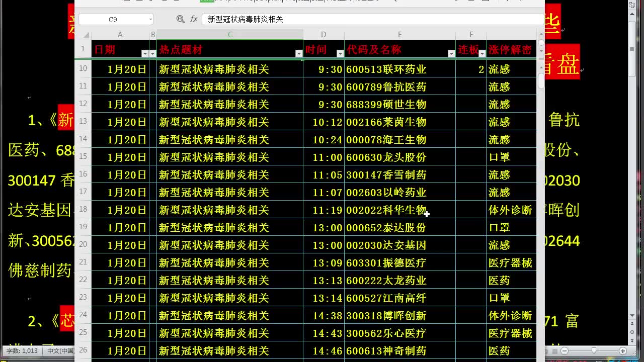
Task: Click 口罩 cell in row 15
Action: pyautogui.click(x=511, y=157)
